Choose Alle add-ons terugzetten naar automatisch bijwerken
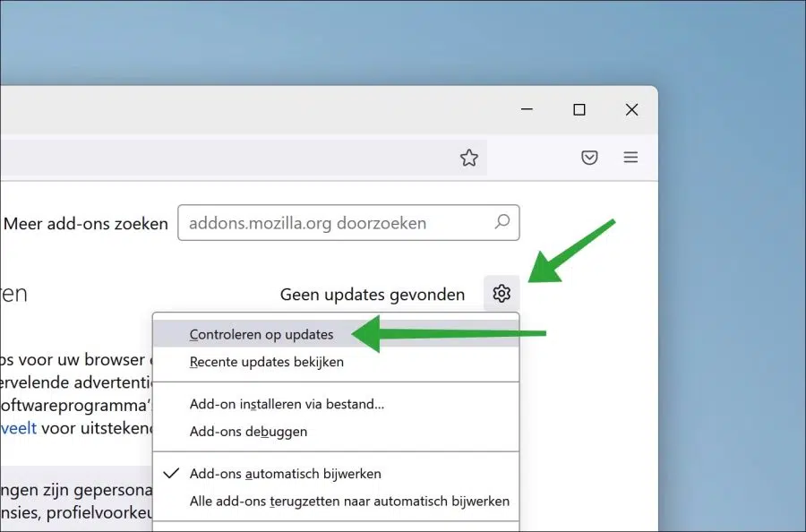 point(336,502)
